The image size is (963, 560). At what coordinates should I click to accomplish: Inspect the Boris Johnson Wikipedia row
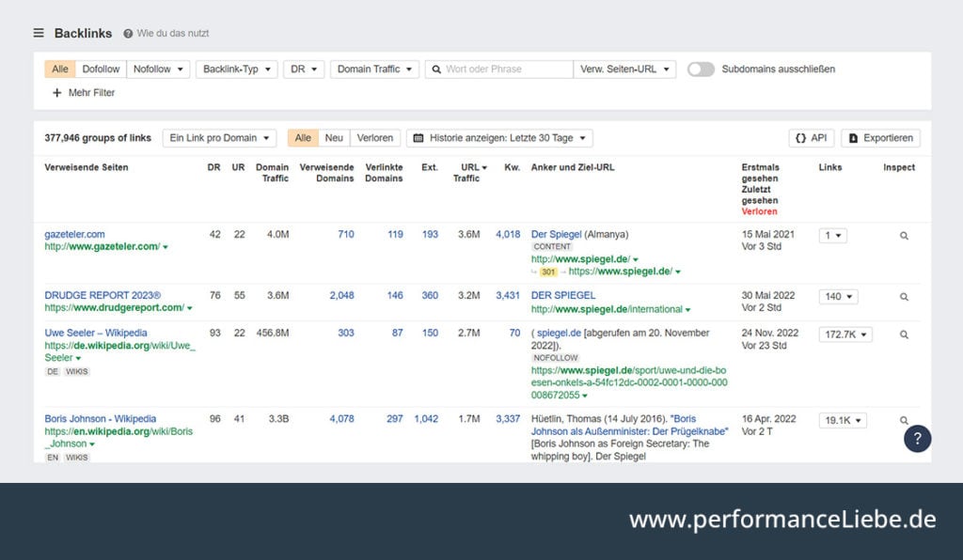pyautogui.click(x=904, y=420)
